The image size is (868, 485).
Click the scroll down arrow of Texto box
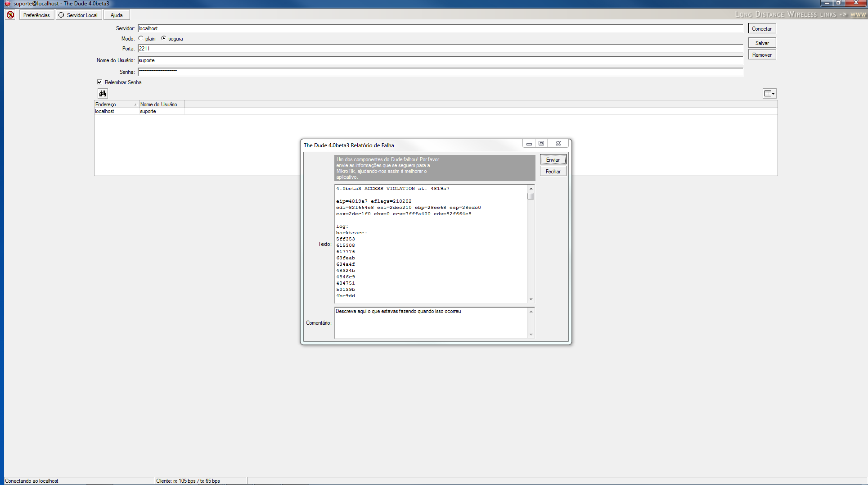pos(531,299)
